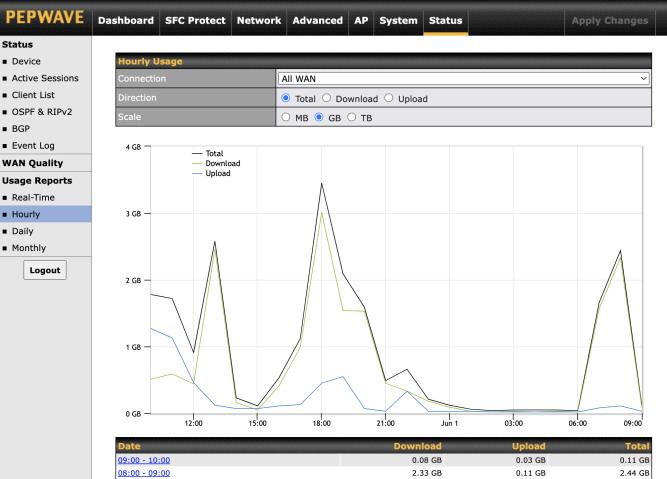Click the Download column header in table
Screen dimensions: 667x479
point(417,446)
